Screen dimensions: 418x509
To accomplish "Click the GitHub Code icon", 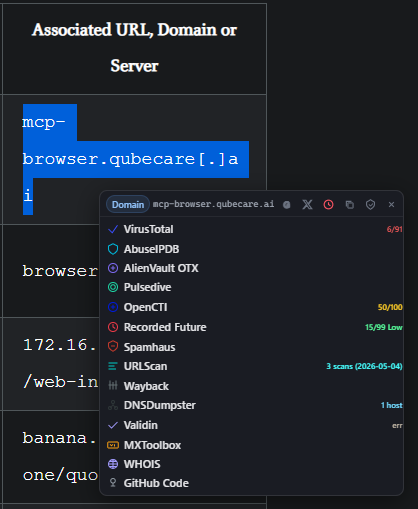I will tap(113, 483).
